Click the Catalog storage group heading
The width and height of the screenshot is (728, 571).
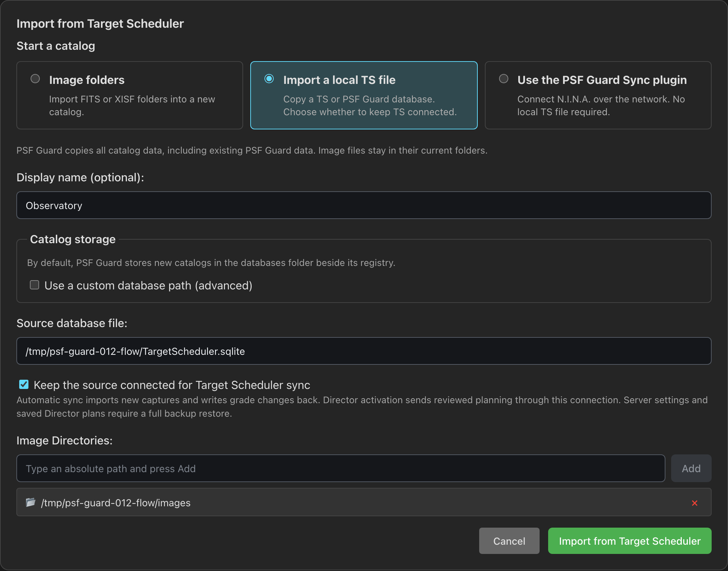point(73,239)
